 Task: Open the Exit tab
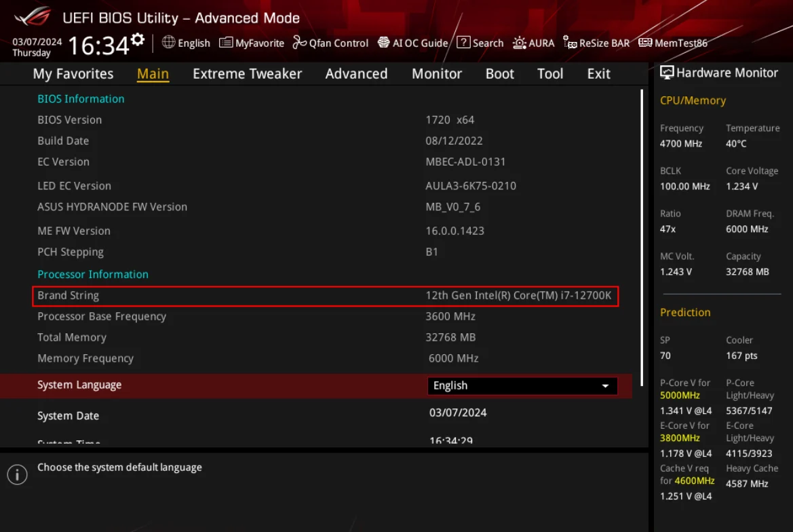[x=599, y=74]
